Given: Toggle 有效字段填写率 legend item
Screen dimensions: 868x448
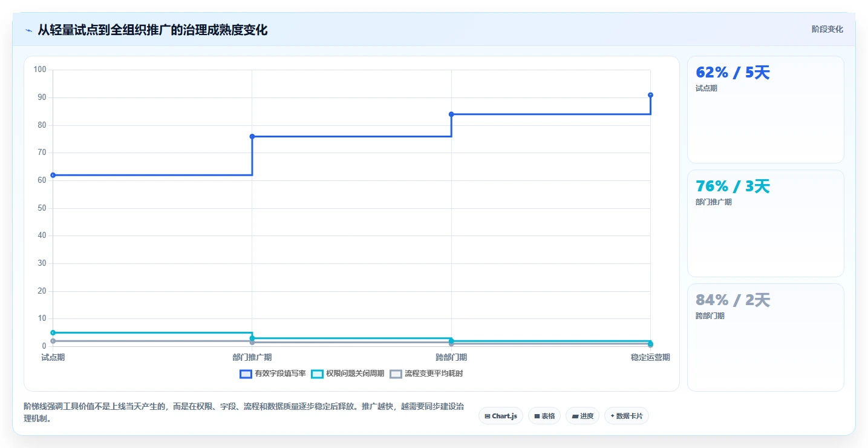Looking at the screenshot, I should 273,374.
